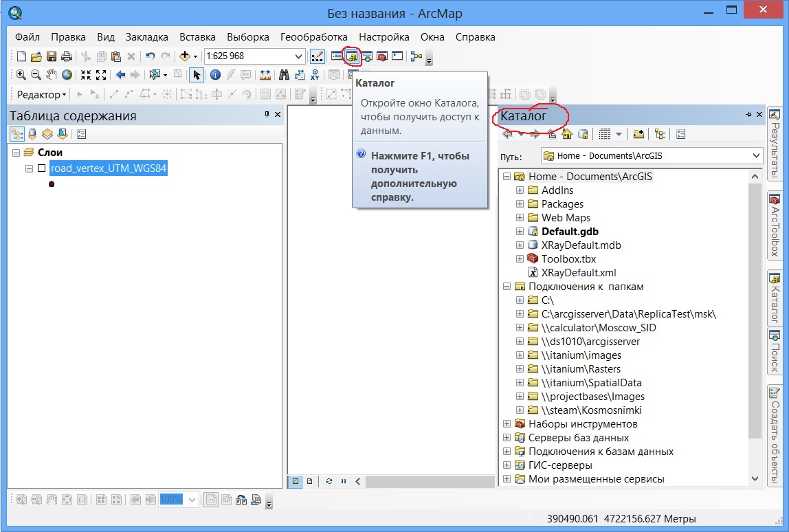
Task: Zoom to full extent with the globe icon
Action: click(x=67, y=75)
